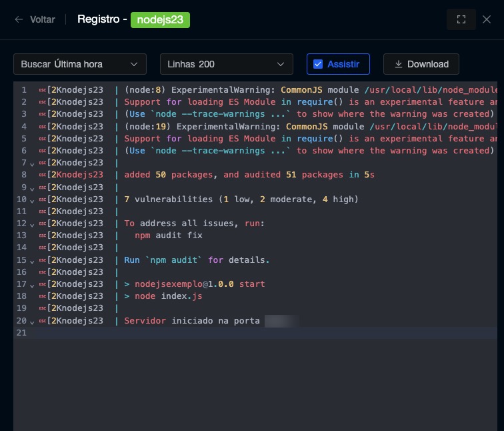Click the download arrow icon
Image resolution: width=504 pixels, height=431 pixels.
coord(398,64)
